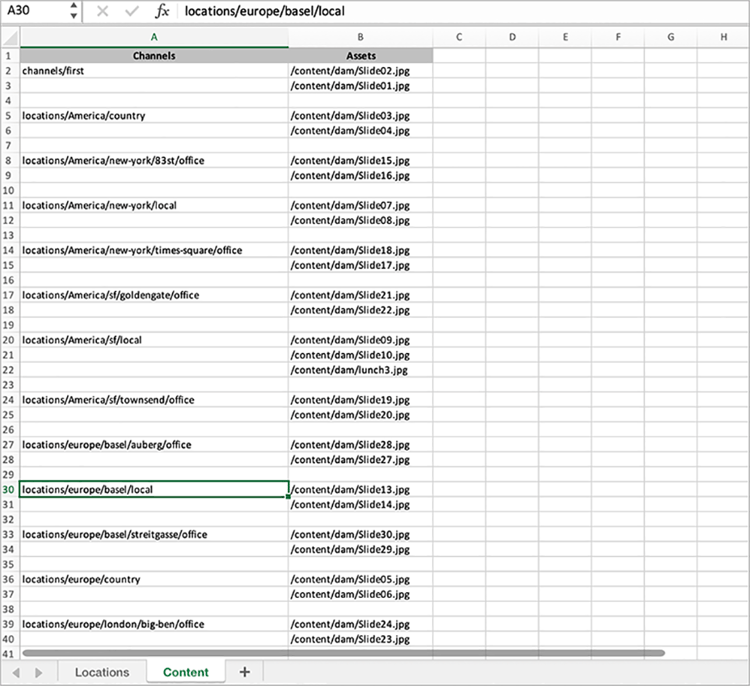Select cell /content/dam/Slide23.jpg
750x686 pixels.
coord(361,639)
